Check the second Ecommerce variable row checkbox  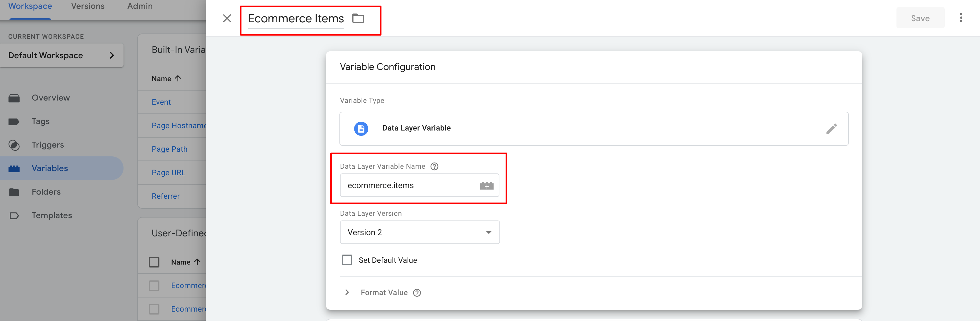154,309
